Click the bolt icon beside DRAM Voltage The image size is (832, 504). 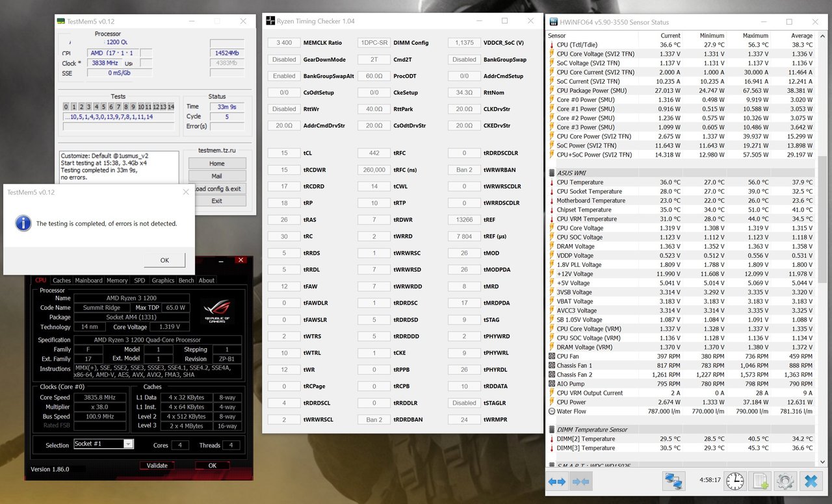click(x=552, y=246)
